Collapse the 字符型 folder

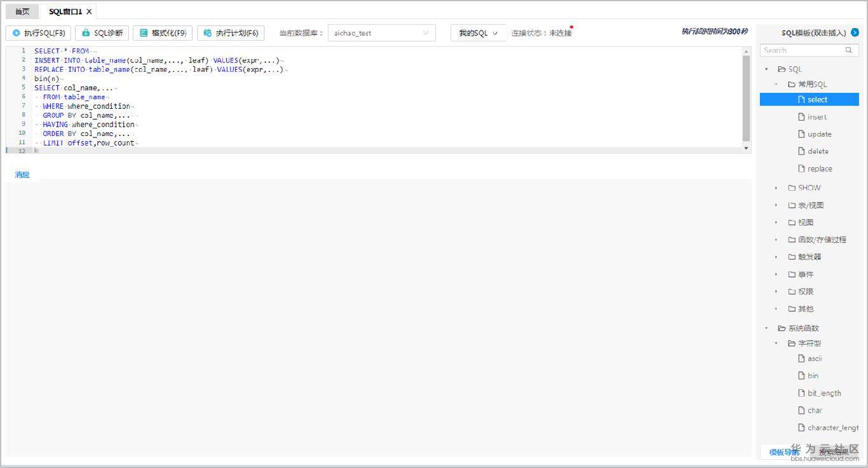pos(776,343)
